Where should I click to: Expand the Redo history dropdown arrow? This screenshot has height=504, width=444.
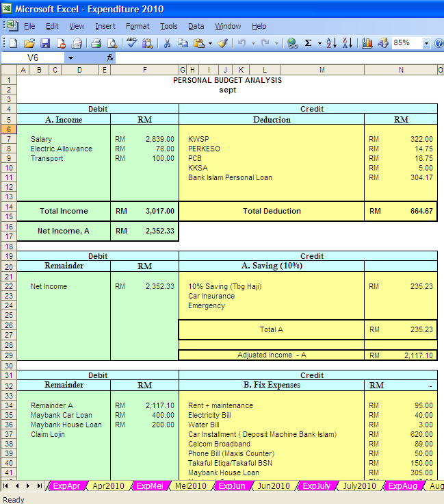coord(276,43)
